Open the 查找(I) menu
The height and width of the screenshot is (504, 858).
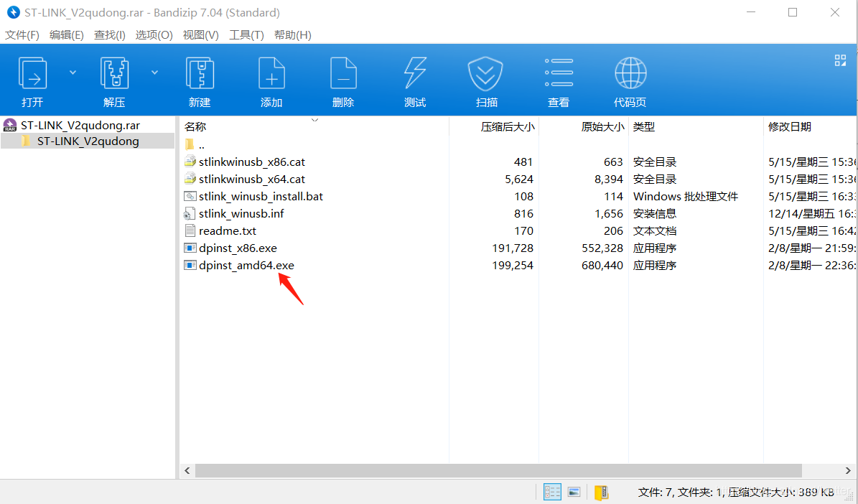pyautogui.click(x=109, y=35)
